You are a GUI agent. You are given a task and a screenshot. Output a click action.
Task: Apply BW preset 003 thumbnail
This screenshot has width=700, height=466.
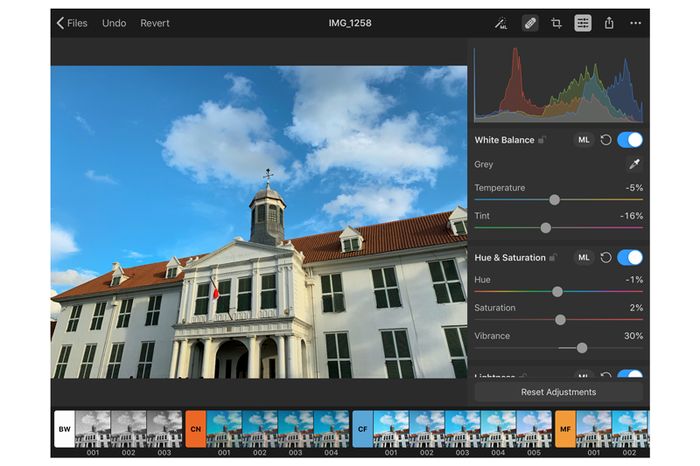point(164,429)
